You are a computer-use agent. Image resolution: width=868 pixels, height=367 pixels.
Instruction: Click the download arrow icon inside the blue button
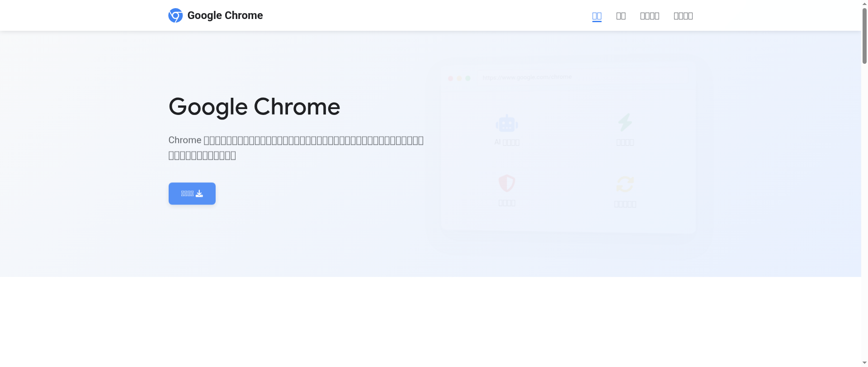[199, 193]
